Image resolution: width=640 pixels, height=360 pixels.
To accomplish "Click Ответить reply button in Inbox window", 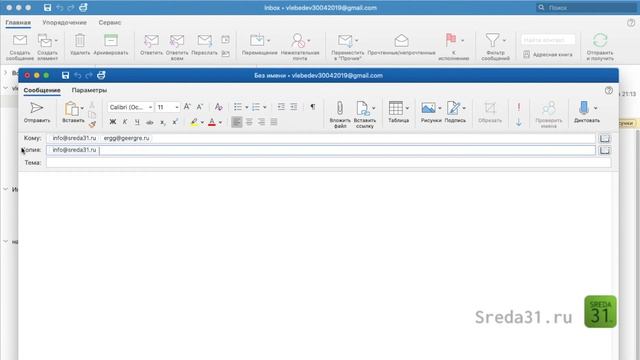I will click(151, 44).
